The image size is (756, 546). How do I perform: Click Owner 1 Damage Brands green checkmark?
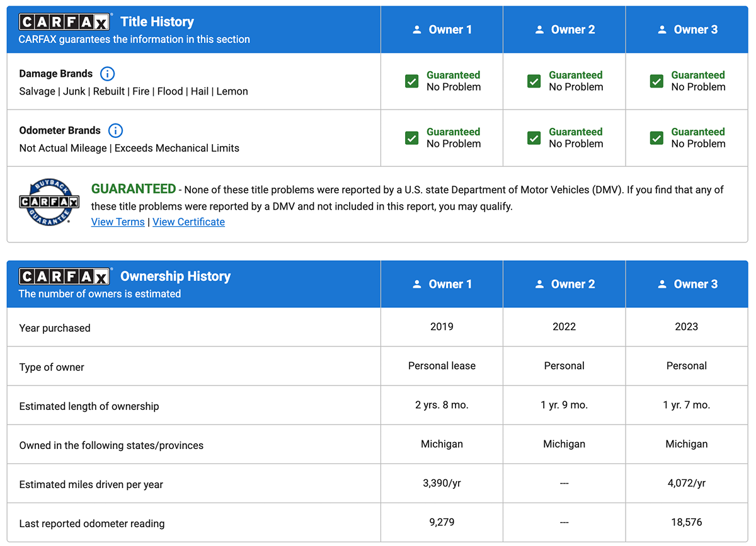(411, 81)
